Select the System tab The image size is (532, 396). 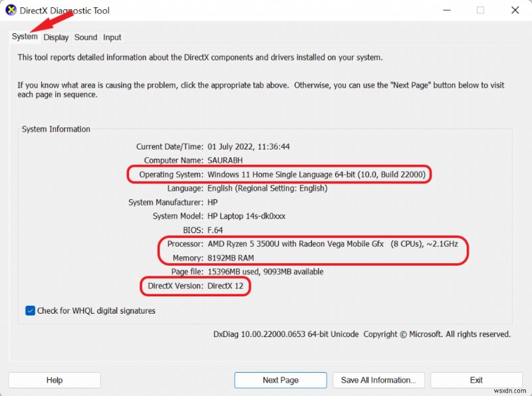click(x=25, y=37)
